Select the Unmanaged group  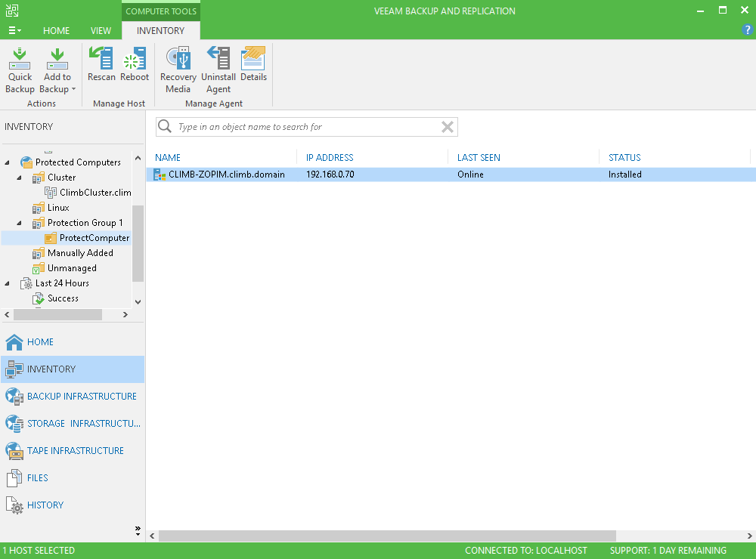pos(72,268)
